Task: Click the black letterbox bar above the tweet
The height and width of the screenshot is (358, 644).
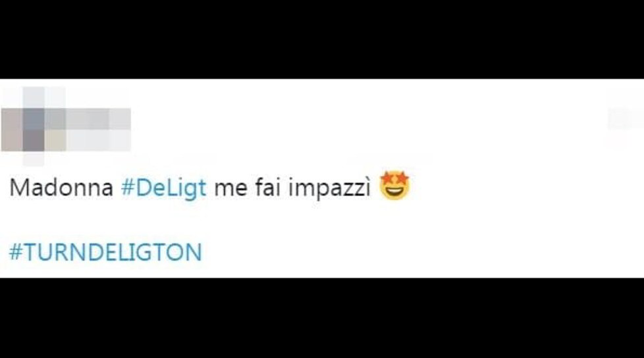Action: point(322,39)
